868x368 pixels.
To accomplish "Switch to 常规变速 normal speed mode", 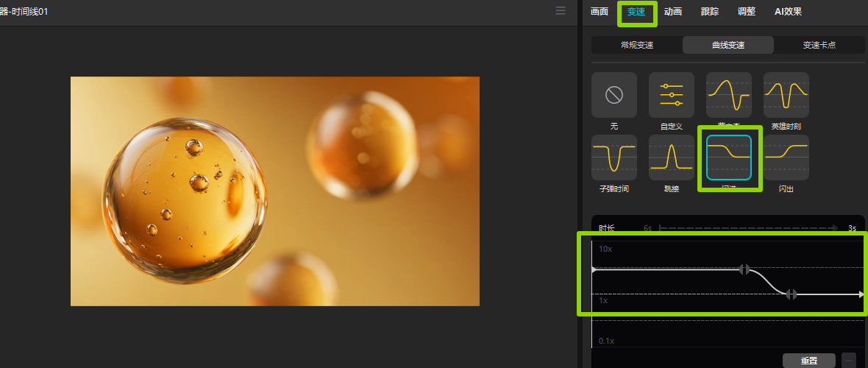I will [x=637, y=45].
